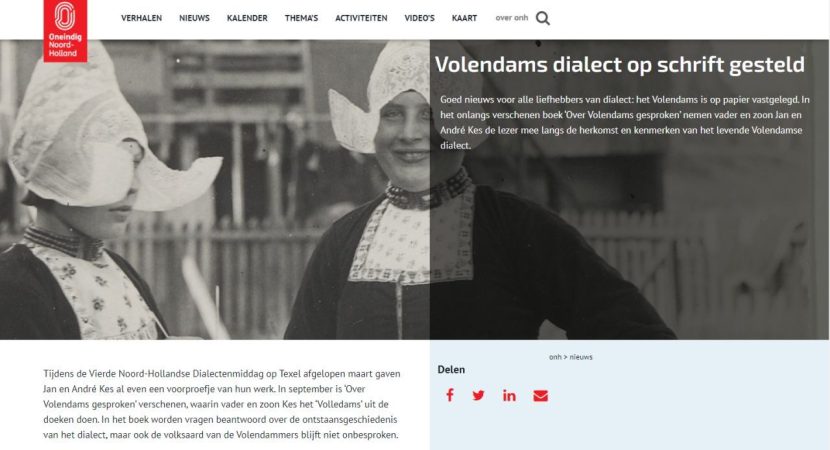Select Thema's in the navigation
Screen dimensions: 830x450
(301, 18)
